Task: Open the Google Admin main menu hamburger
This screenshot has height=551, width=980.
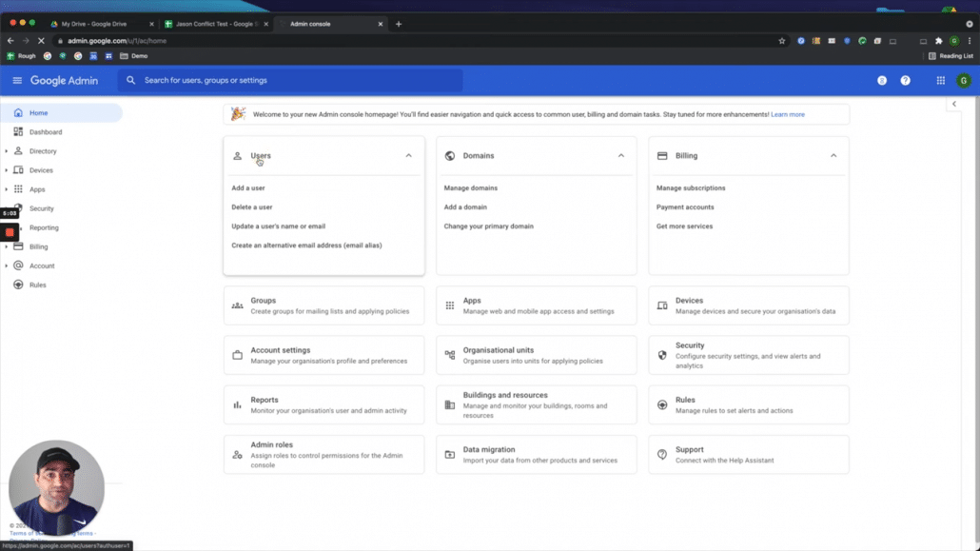Action: [17, 80]
